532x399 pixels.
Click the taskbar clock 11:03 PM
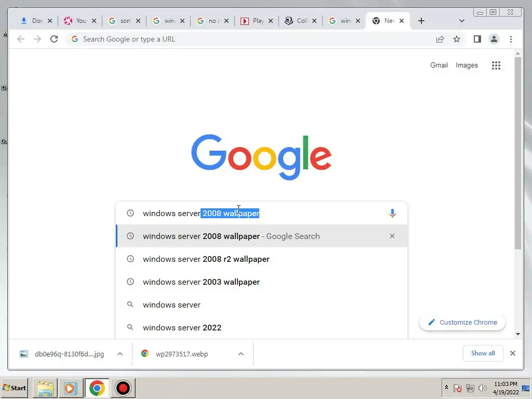[506, 388]
